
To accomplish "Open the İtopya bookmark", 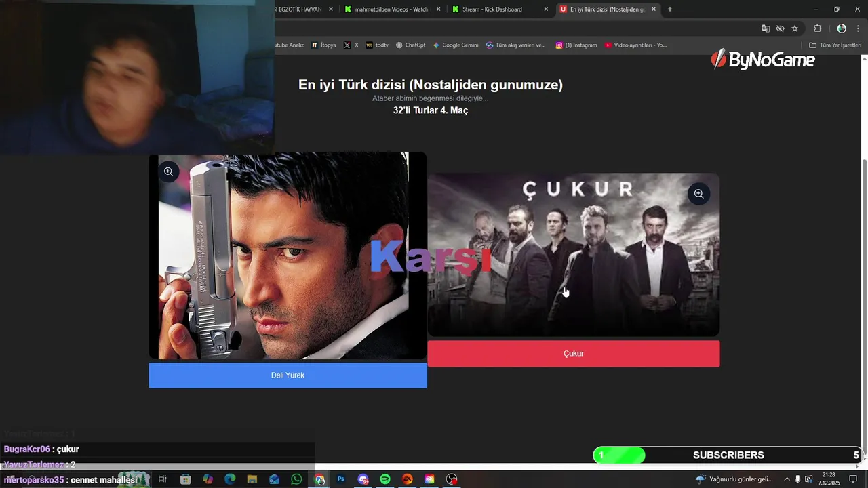I will point(323,45).
